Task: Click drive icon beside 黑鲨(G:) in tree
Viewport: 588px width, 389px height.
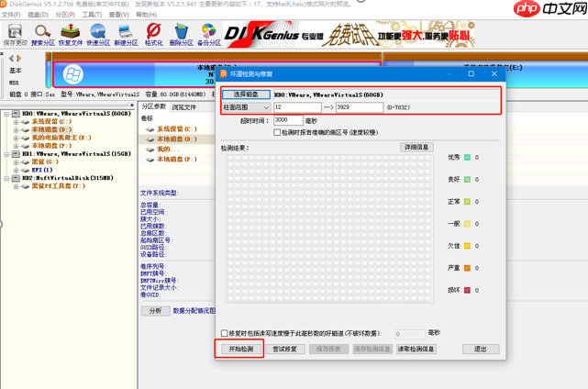Action: [x=25, y=162]
